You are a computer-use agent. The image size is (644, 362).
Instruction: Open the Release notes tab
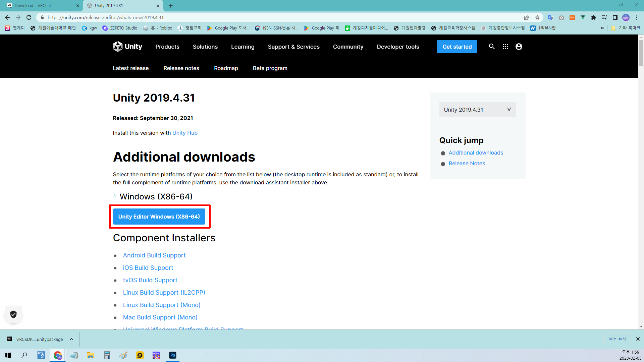click(181, 68)
